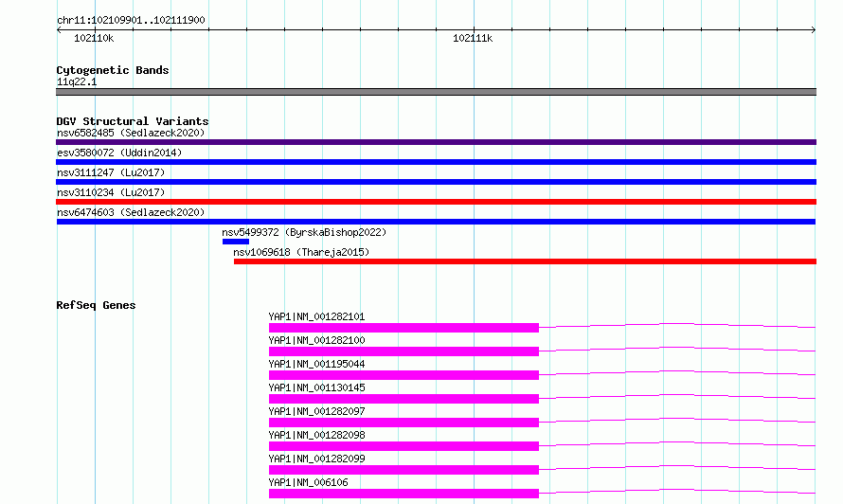The width and height of the screenshot is (843, 504).
Task: Open the nsv3110234 (Lu2017) label
Action: click(x=111, y=192)
